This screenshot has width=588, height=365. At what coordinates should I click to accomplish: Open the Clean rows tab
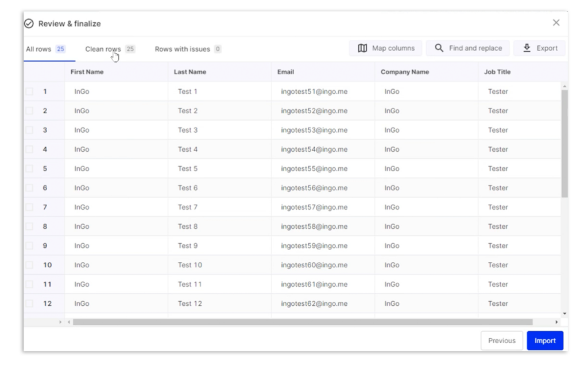click(110, 49)
